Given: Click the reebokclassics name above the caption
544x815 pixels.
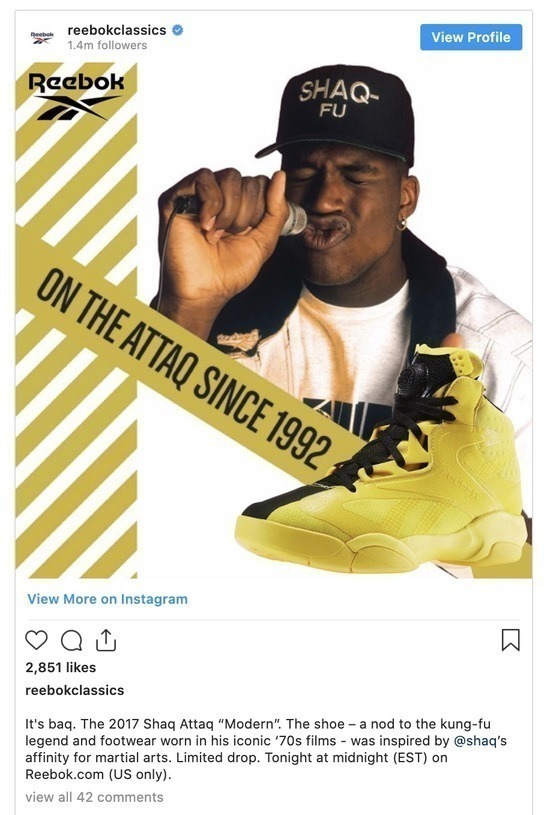Looking at the screenshot, I should tap(75, 690).
